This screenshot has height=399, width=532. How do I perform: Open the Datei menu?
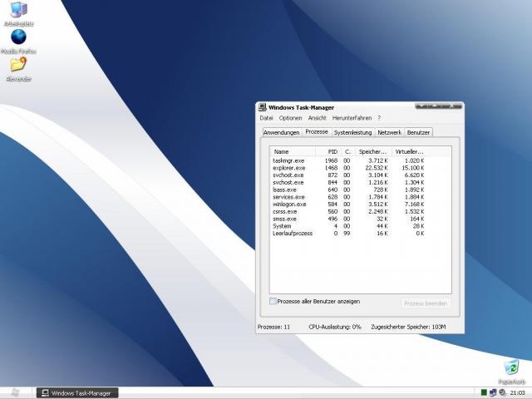[x=266, y=118]
